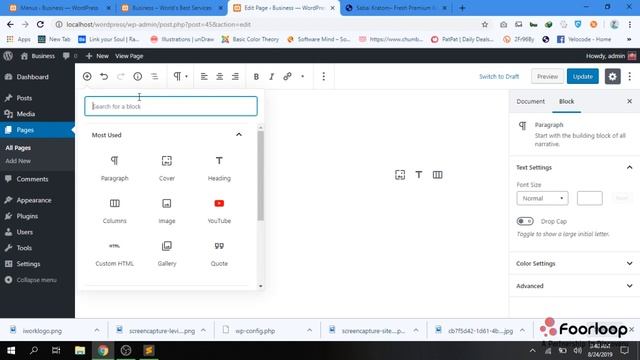Insert a link
The height and width of the screenshot is (360, 640).
287,76
